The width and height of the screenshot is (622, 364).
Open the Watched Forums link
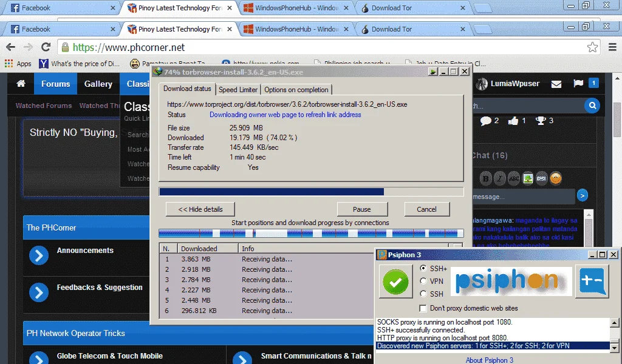[x=44, y=106]
